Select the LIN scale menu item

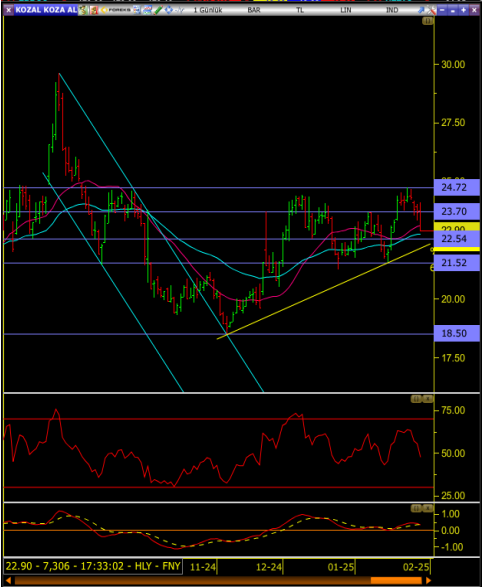pyautogui.click(x=346, y=10)
